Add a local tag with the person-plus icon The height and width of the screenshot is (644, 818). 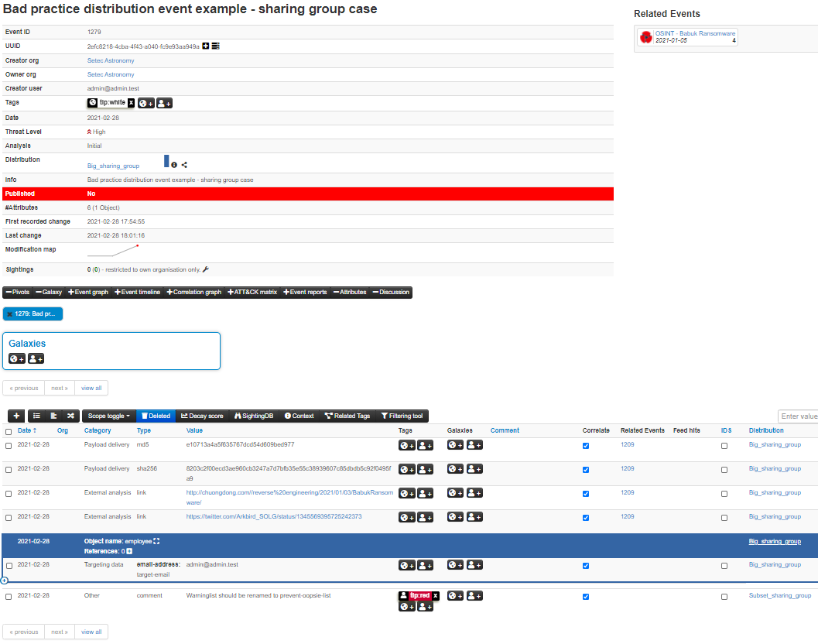[x=164, y=102]
